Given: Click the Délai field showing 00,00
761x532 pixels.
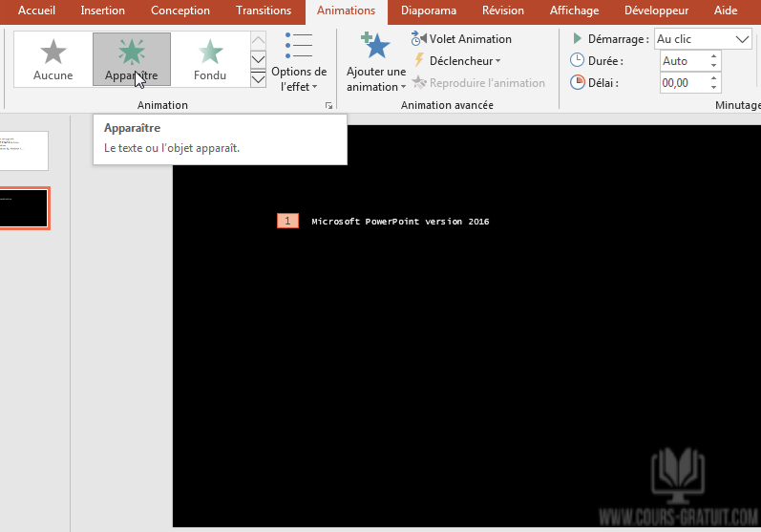Looking at the screenshot, I should (682, 83).
